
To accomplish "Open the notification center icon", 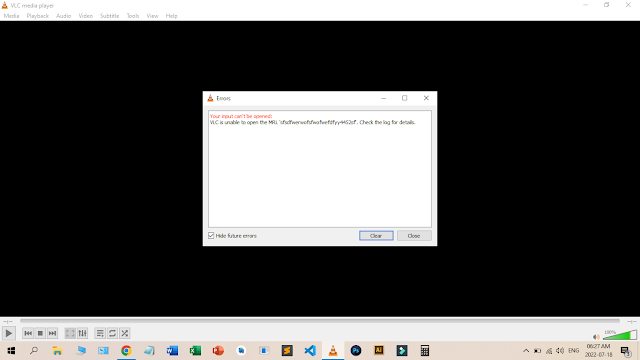I will pos(626,351).
